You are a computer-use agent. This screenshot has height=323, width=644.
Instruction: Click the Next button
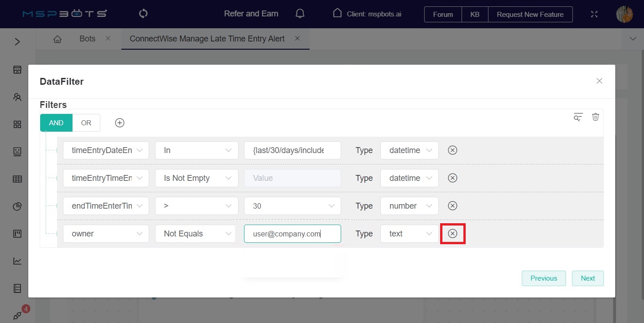click(x=587, y=278)
